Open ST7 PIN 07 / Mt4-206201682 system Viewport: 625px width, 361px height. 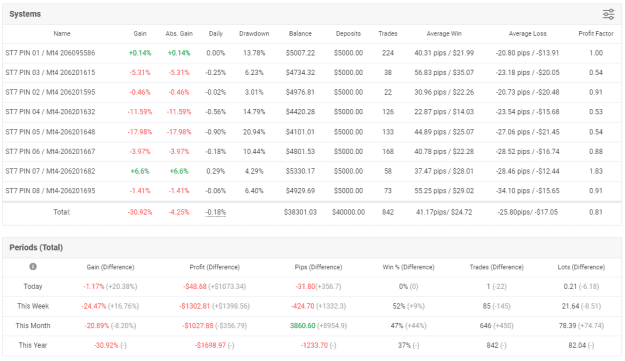click(50, 171)
